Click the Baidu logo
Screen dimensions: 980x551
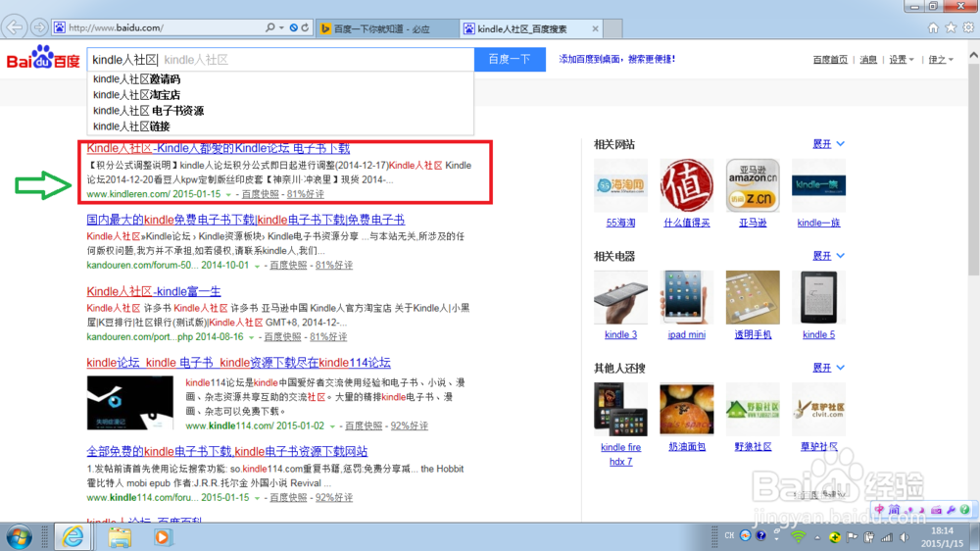pyautogui.click(x=43, y=58)
